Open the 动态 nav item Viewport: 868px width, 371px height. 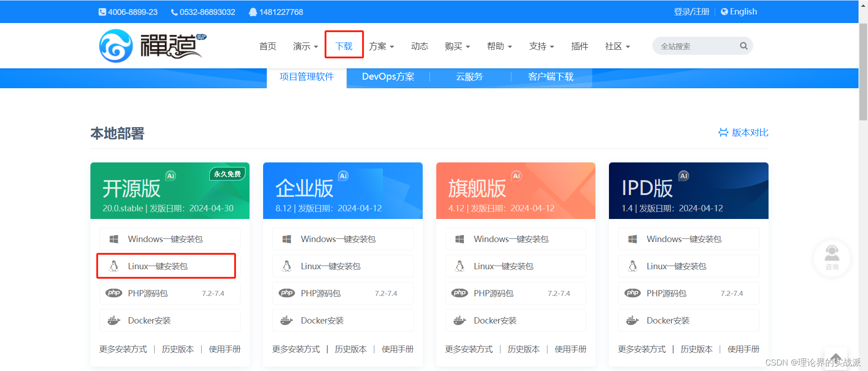tap(420, 46)
